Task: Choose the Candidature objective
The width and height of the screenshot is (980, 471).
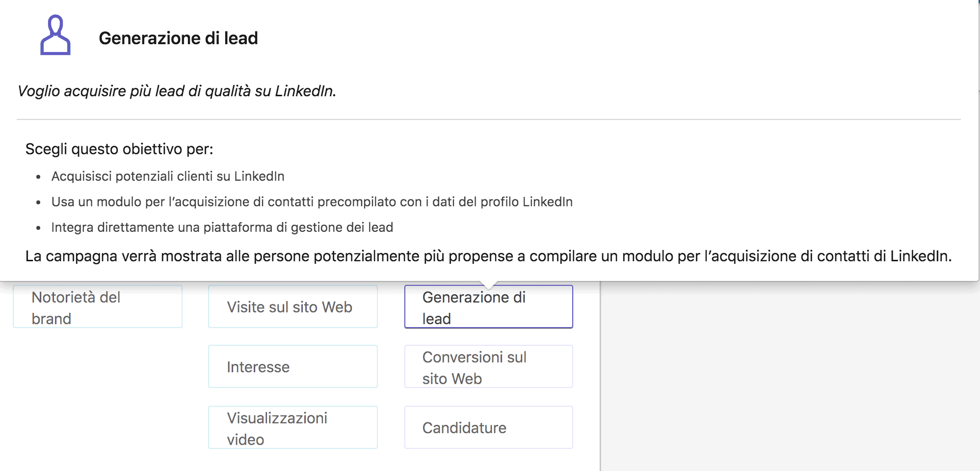Action: point(489,427)
